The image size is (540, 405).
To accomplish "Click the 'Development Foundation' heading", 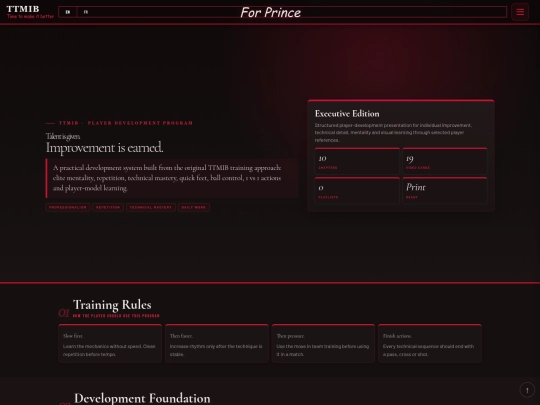I will (x=142, y=398).
